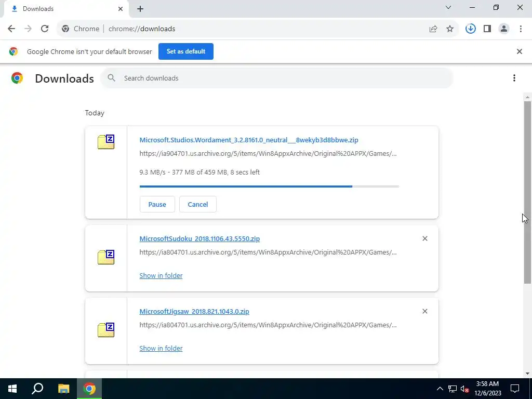The width and height of the screenshot is (532, 399).
Task: Click Chrome icon in taskbar
Action: point(89,389)
